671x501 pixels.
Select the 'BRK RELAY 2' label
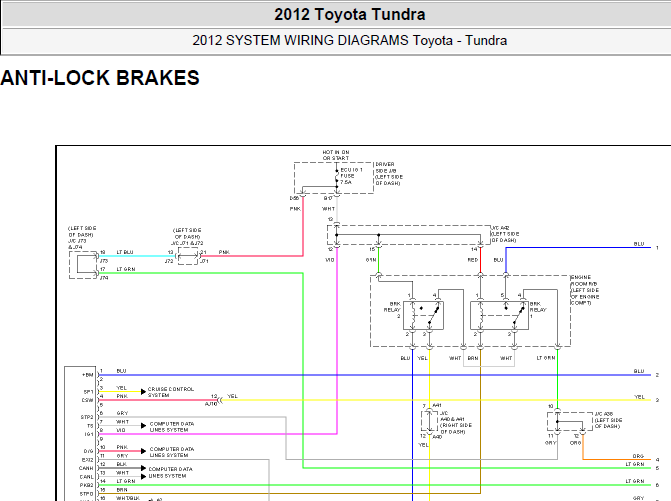(x=392, y=310)
